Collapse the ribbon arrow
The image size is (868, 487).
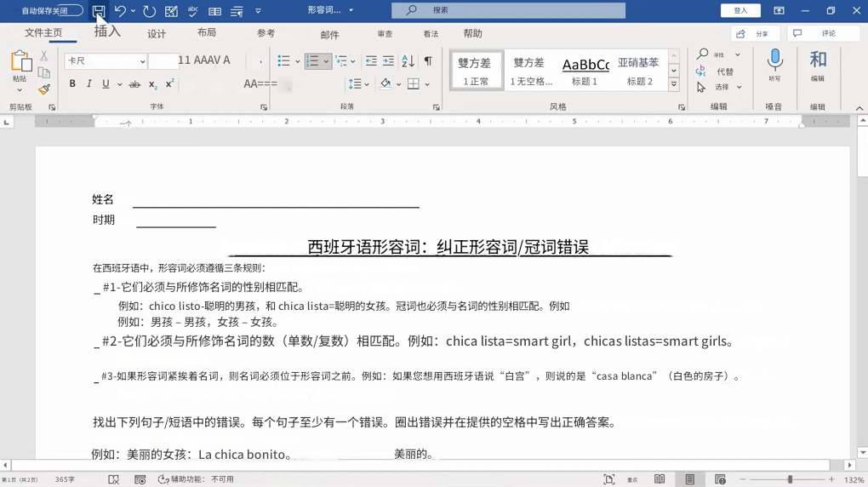859,108
